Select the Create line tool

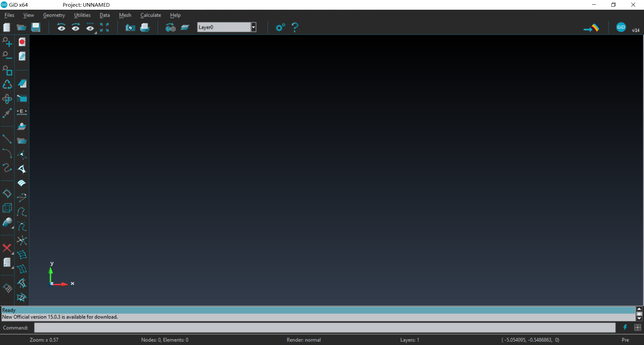tap(7, 139)
